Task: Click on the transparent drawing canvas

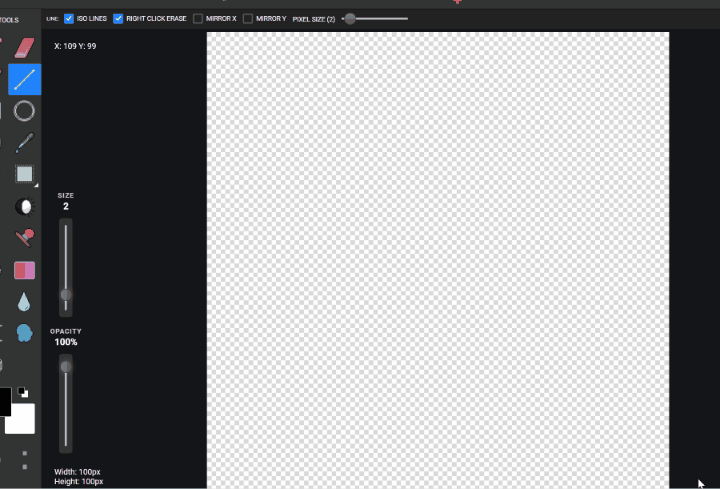Action: click(x=438, y=260)
